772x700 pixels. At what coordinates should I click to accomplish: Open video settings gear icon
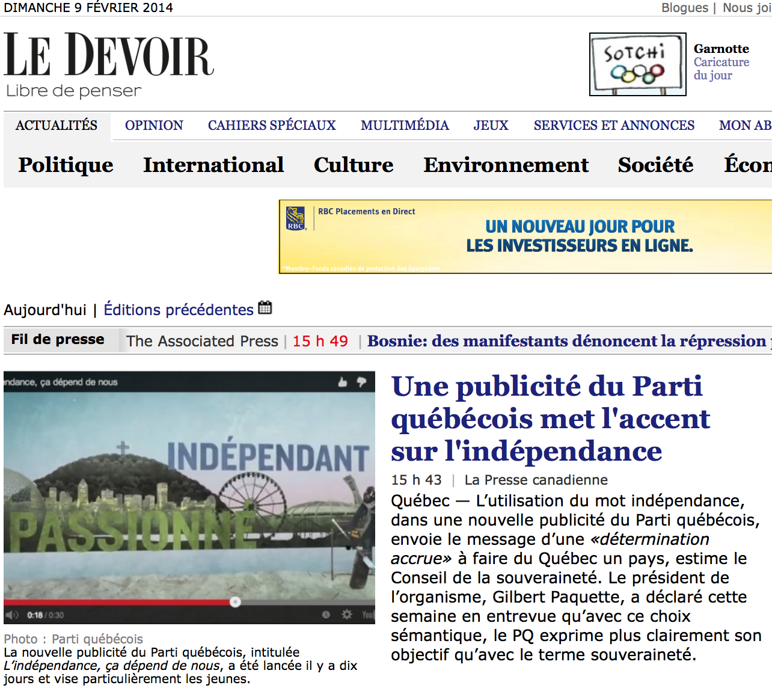[x=347, y=615]
